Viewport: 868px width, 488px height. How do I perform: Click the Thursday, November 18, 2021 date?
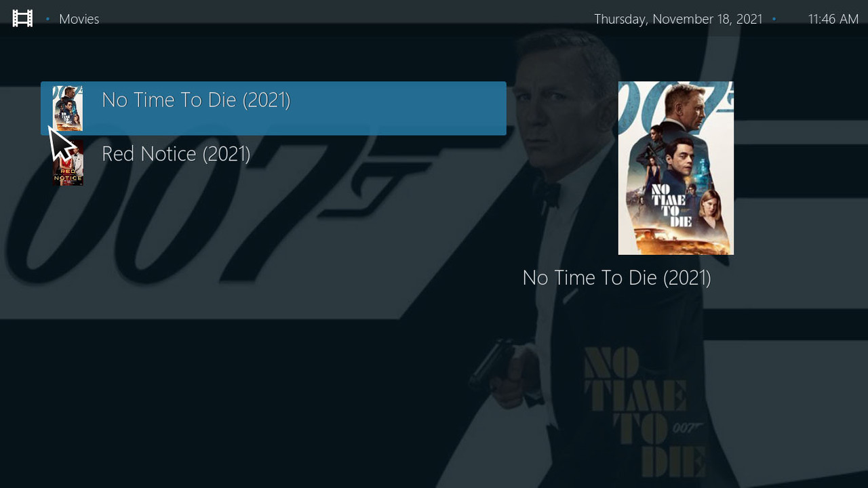678,19
